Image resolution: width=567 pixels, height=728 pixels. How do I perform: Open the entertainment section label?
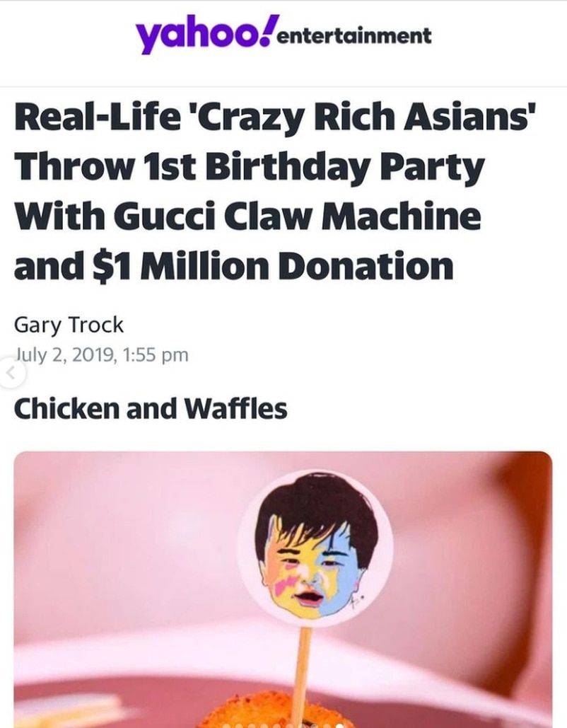[x=353, y=36]
